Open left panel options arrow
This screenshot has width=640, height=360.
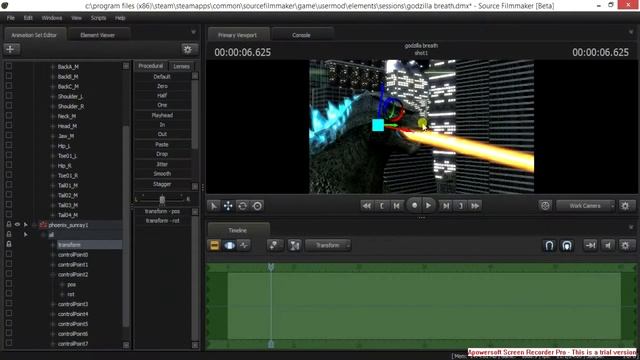click(193, 32)
